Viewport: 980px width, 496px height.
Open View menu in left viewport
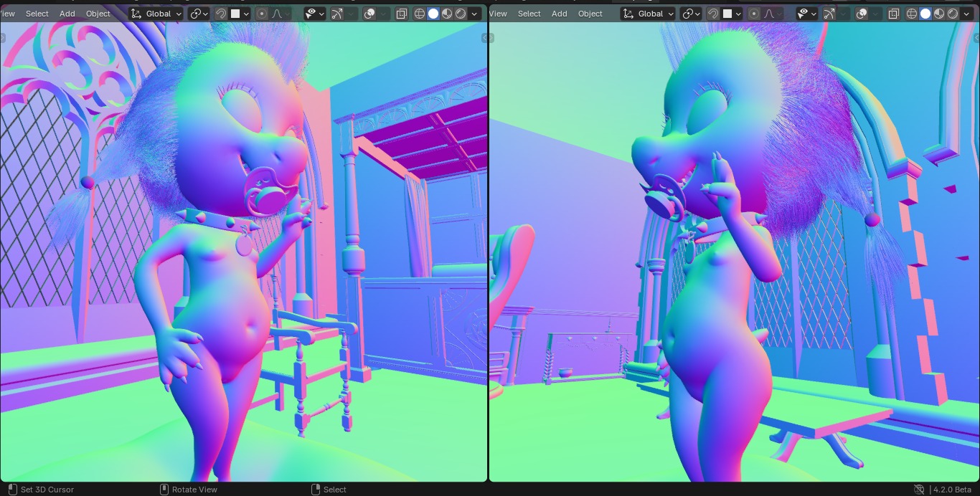8,14
